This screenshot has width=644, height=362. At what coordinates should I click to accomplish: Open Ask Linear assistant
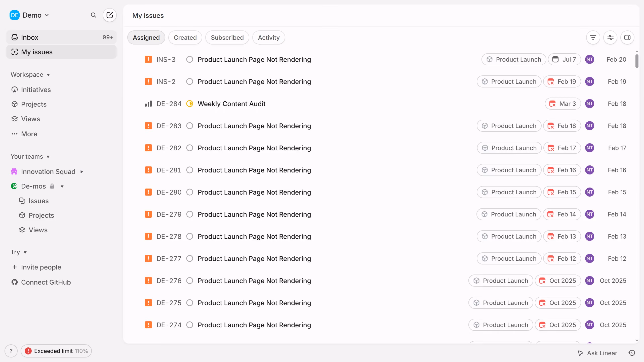[597, 353]
